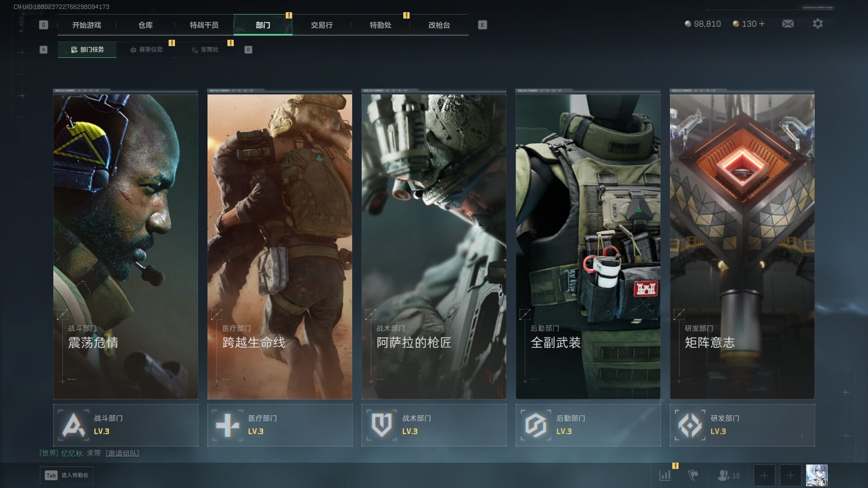
Task: Click the flag icon in bottom bar
Action: (x=693, y=475)
